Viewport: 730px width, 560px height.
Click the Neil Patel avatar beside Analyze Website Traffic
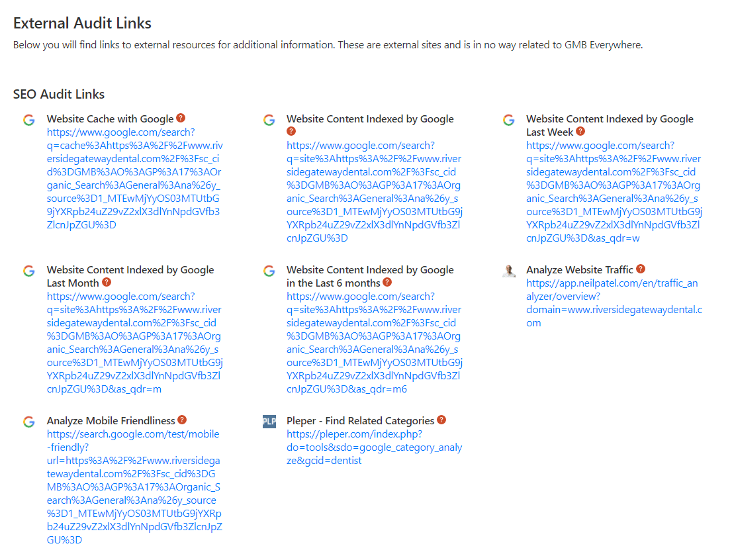point(508,271)
